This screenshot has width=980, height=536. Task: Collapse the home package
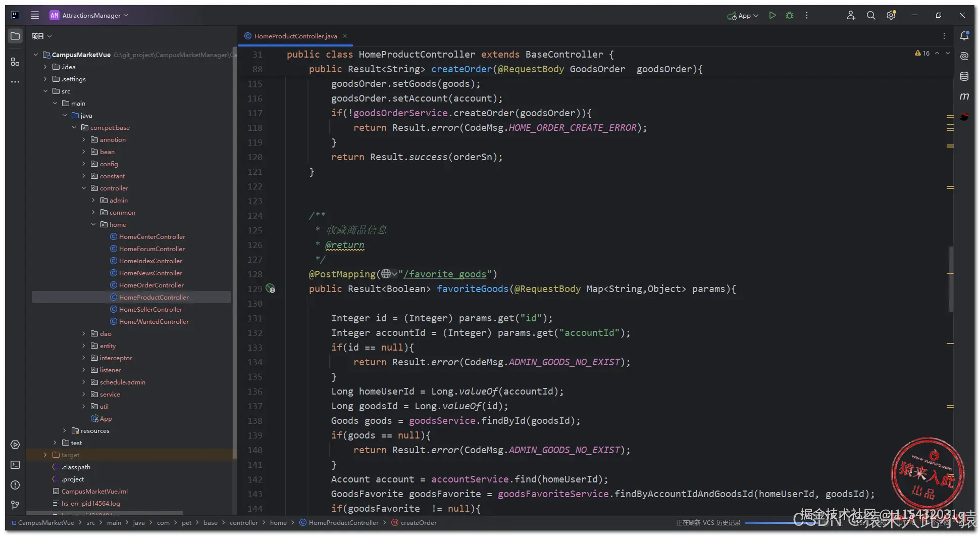tap(93, 224)
